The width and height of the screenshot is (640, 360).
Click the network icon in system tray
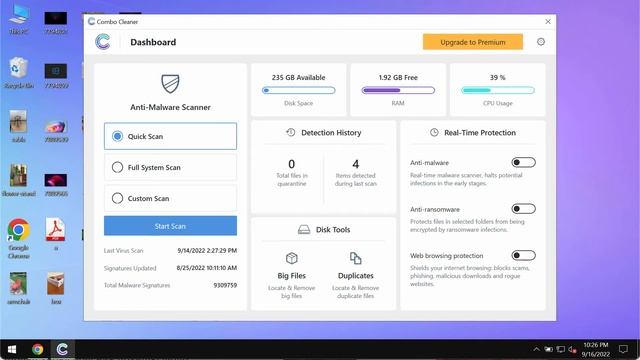point(561,349)
